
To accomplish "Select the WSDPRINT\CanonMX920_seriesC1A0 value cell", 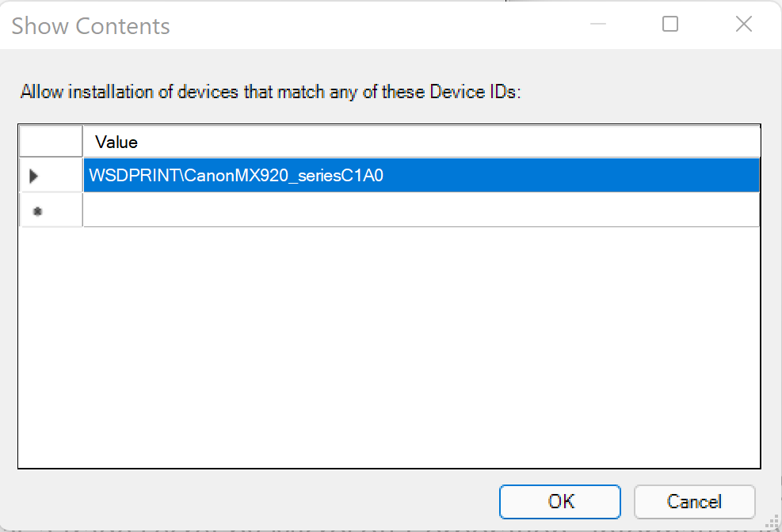I will pos(236,176).
